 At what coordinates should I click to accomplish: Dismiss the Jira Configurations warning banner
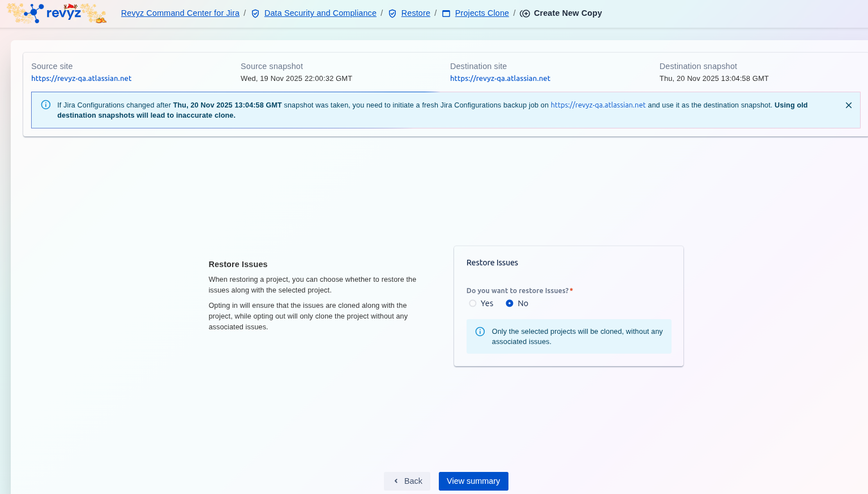pos(848,105)
